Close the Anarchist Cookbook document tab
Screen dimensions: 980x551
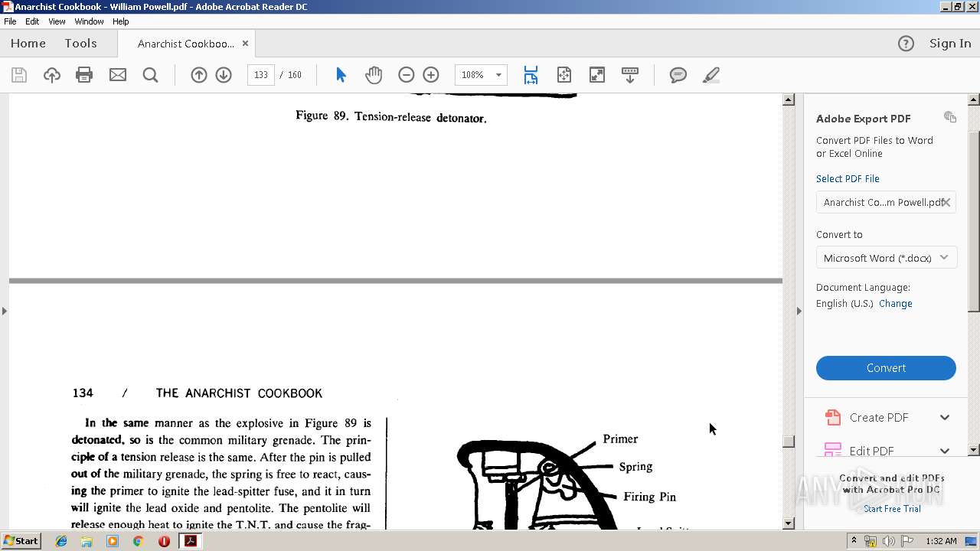245,44
